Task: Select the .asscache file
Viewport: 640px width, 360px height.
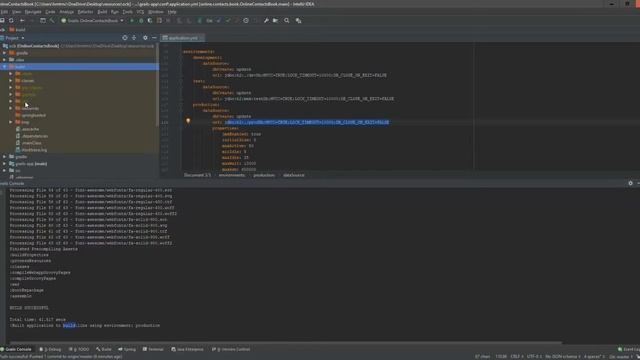Action: pyautogui.click(x=30, y=129)
